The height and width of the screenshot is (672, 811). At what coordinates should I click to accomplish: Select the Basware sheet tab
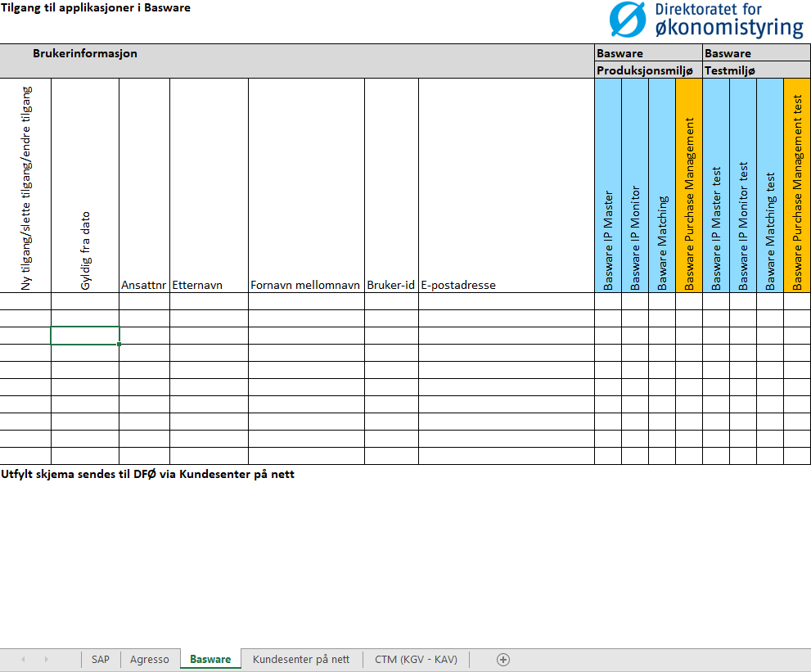(x=210, y=659)
